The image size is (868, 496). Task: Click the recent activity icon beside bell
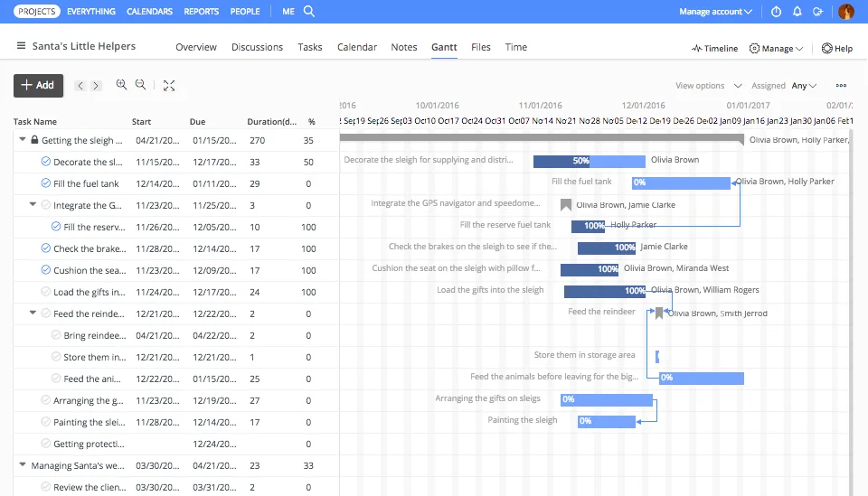tap(818, 11)
